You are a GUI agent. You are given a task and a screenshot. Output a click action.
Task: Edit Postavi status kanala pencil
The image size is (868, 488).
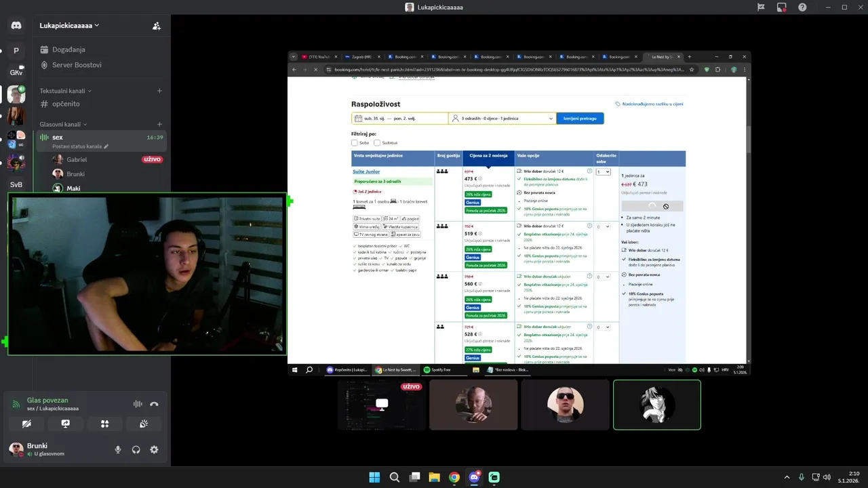point(106,146)
